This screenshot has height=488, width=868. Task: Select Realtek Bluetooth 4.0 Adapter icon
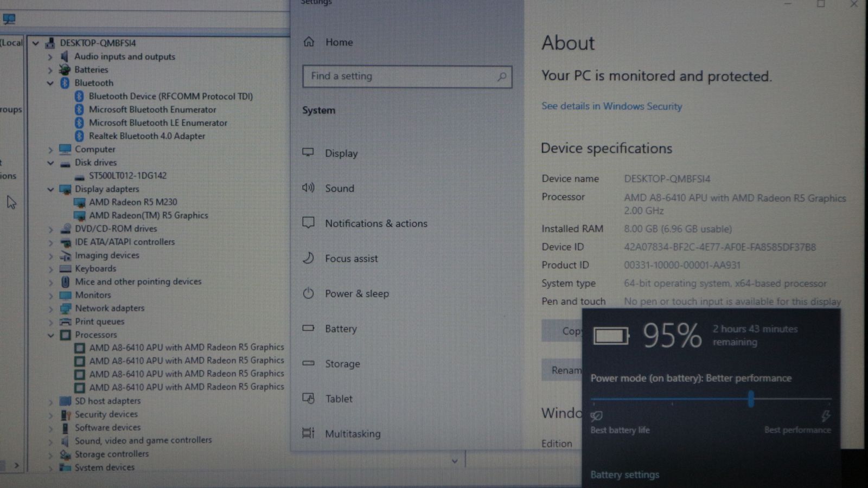coord(79,136)
